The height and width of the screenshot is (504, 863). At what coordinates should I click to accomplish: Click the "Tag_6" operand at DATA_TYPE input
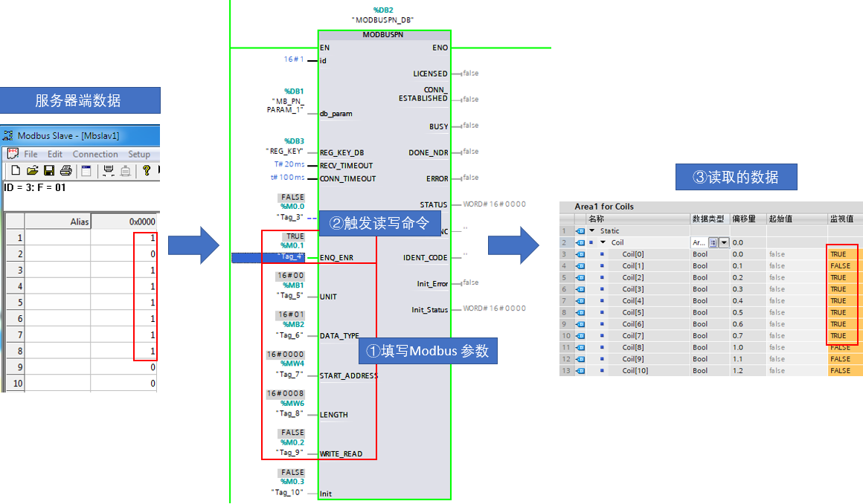(290, 335)
